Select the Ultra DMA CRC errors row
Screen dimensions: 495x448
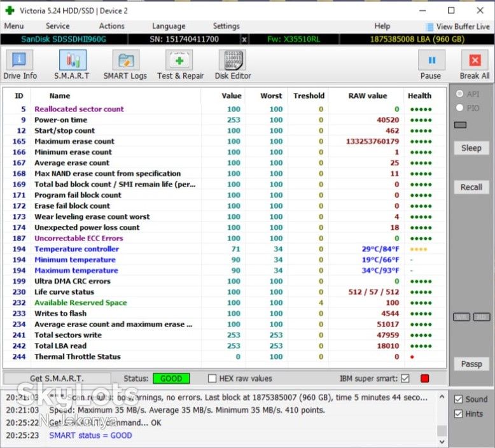coord(224,281)
